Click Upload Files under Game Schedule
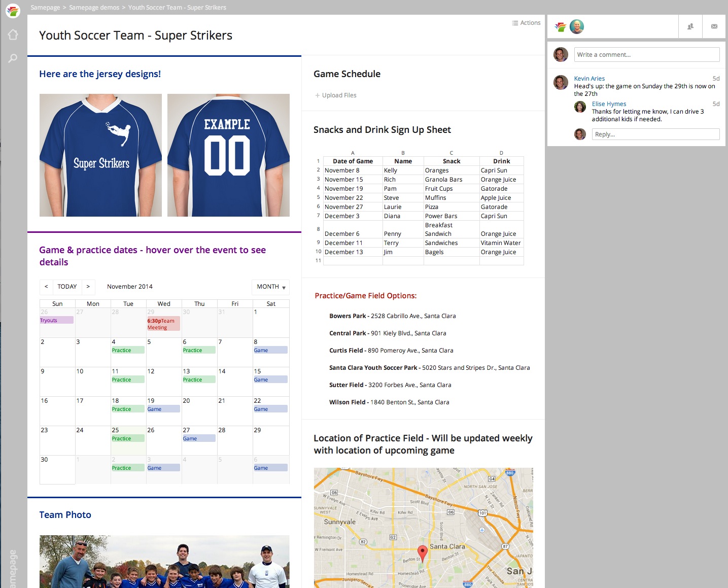This screenshot has width=728, height=588. (x=336, y=95)
